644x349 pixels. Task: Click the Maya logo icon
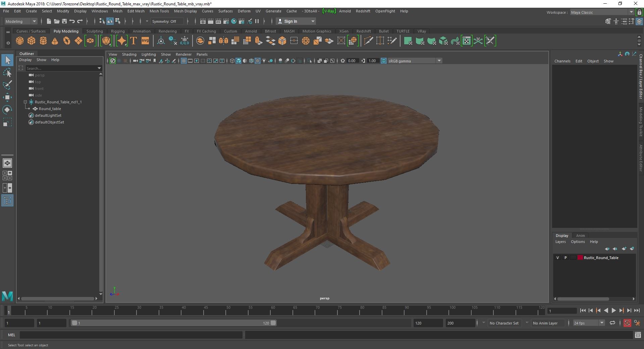click(7, 296)
